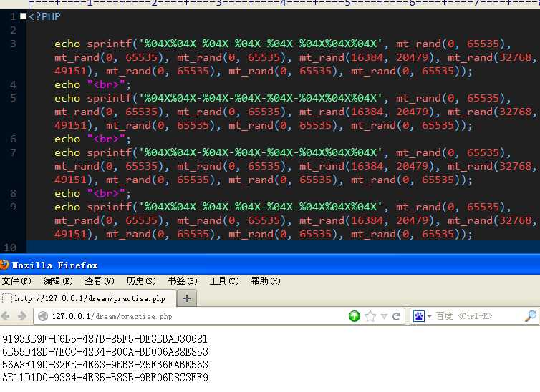Viewport: 540px width, 392px height.
Task: Open the URL history dropdown arrow
Action: 385,316
